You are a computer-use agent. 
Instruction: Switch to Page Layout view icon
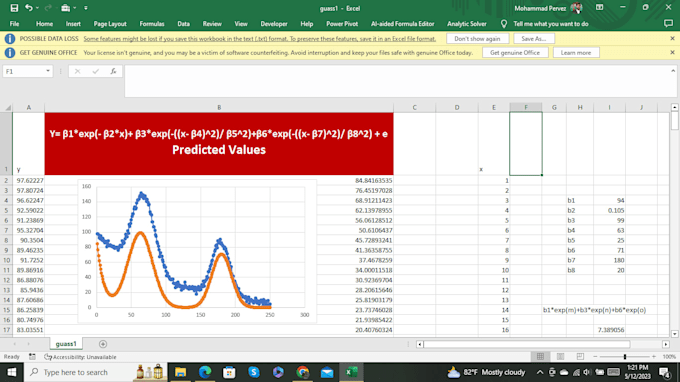(560, 356)
